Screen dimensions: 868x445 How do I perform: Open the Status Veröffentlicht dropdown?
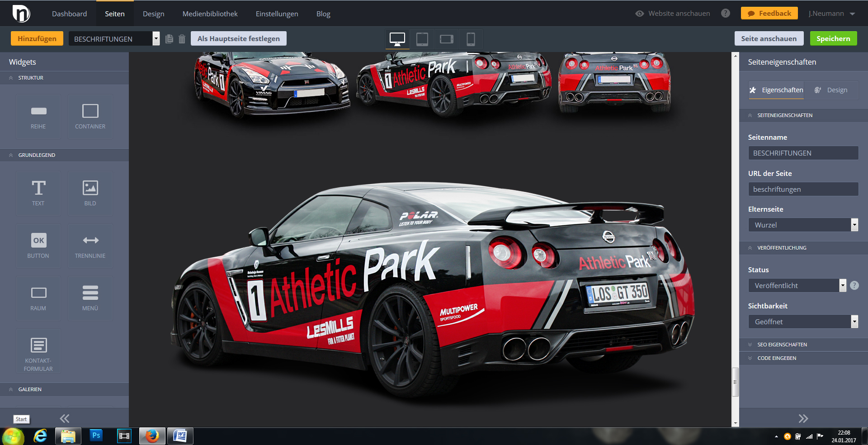pos(797,285)
